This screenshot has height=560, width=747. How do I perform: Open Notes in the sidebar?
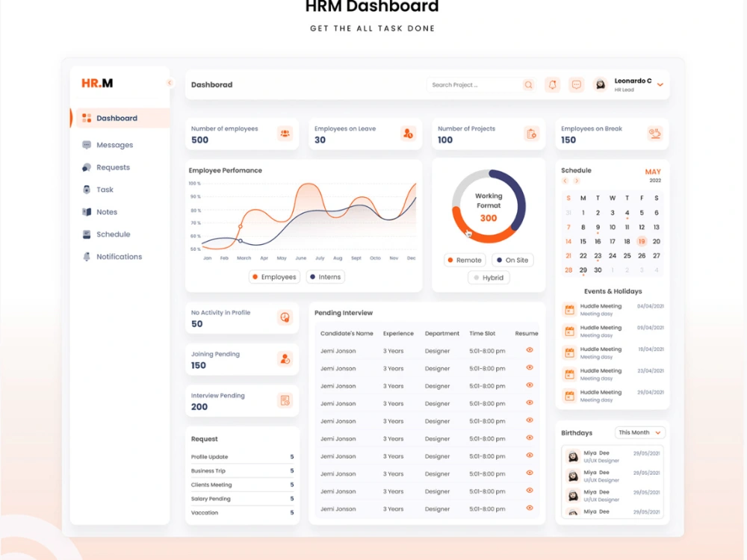[100, 212]
